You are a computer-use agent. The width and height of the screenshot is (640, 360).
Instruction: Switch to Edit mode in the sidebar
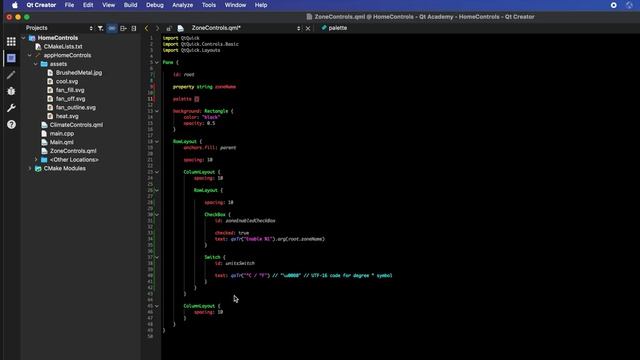(x=11, y=58)
